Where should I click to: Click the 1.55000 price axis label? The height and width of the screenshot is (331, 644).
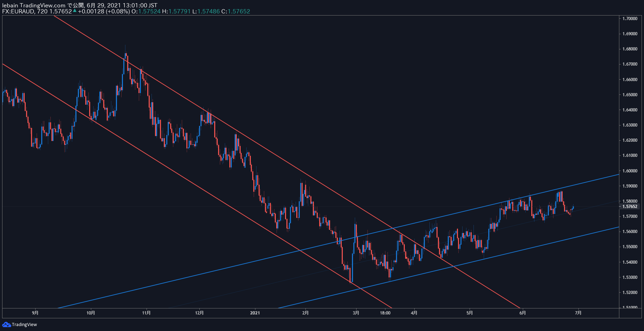(630, 247)
